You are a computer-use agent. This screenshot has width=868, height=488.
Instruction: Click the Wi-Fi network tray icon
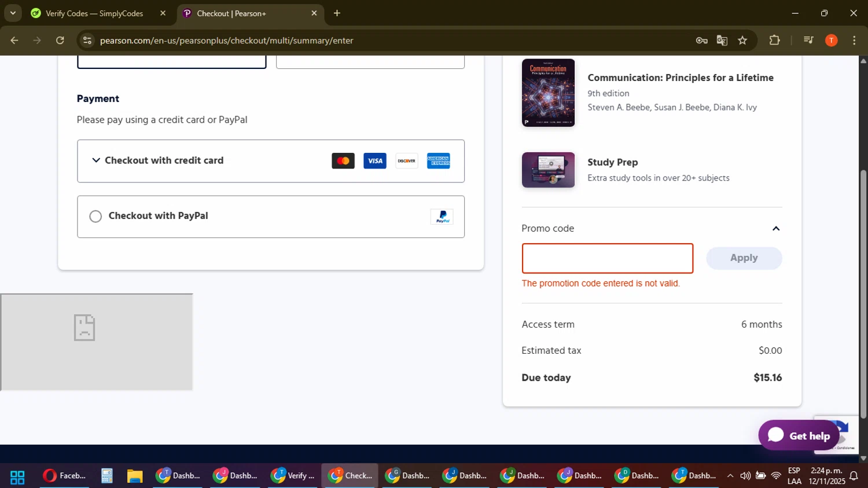[776, 476]
